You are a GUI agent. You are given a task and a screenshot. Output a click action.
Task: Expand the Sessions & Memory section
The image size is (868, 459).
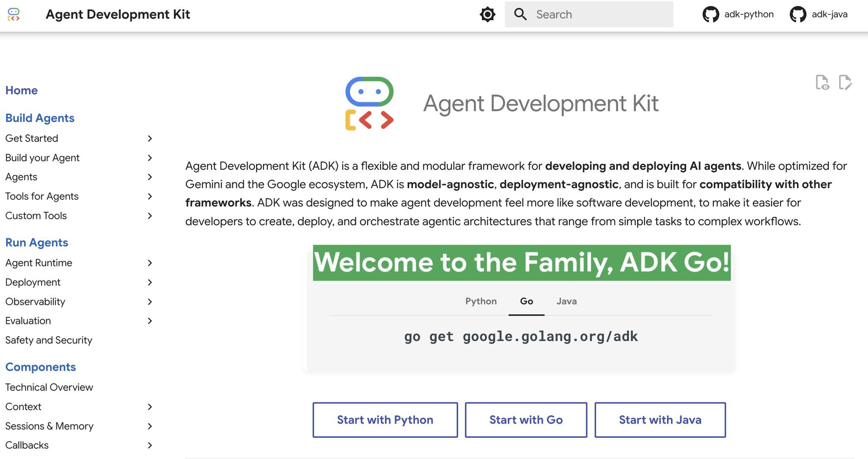[150, 426]
